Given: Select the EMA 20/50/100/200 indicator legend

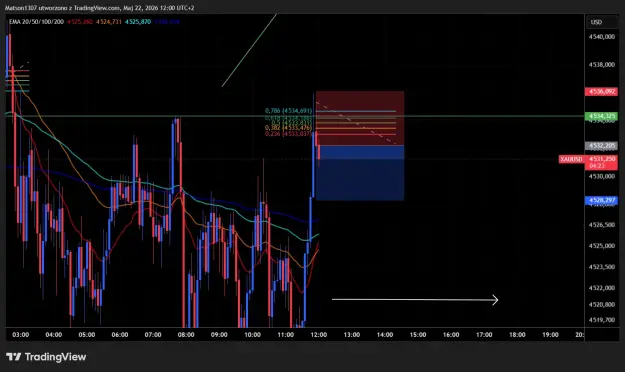Looking at the screenshot, I should 36,22.
